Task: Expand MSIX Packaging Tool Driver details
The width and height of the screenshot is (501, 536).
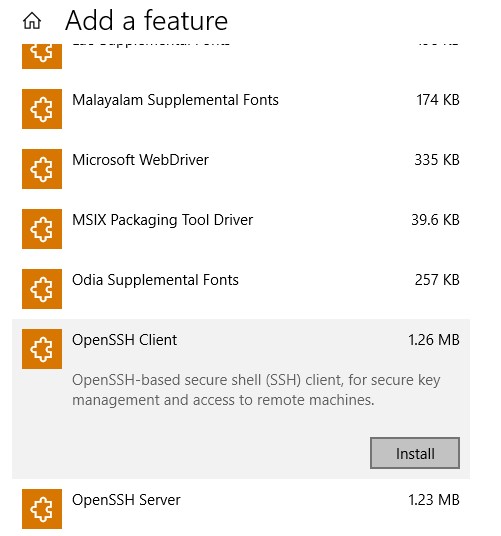Action: point(241,229)
